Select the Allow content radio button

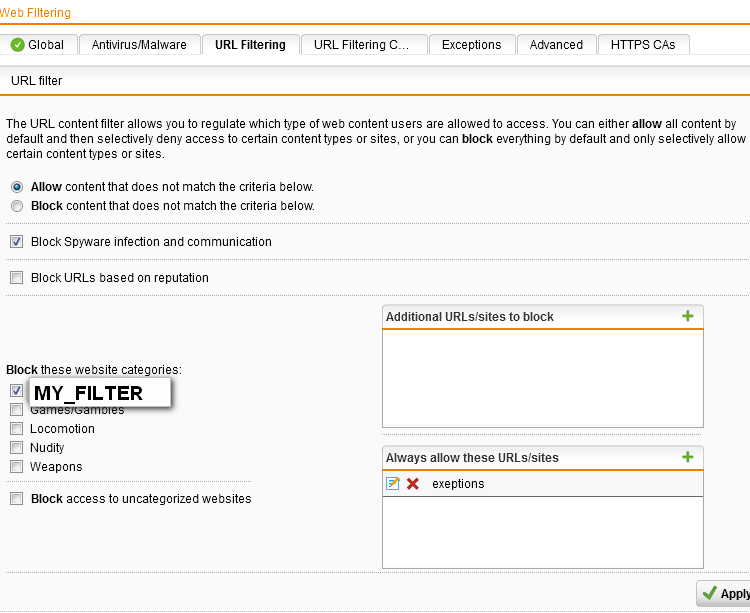coord(17,187)
